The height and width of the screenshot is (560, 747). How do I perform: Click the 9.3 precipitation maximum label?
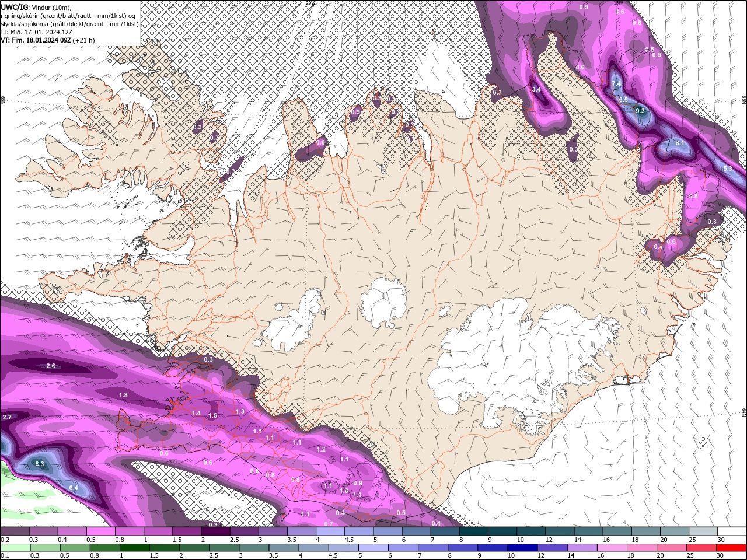tap(640, 111)
